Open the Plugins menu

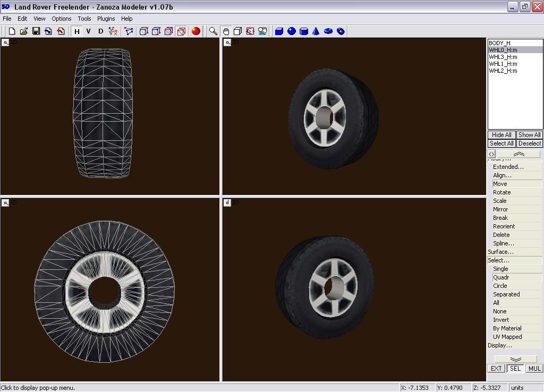106,19
